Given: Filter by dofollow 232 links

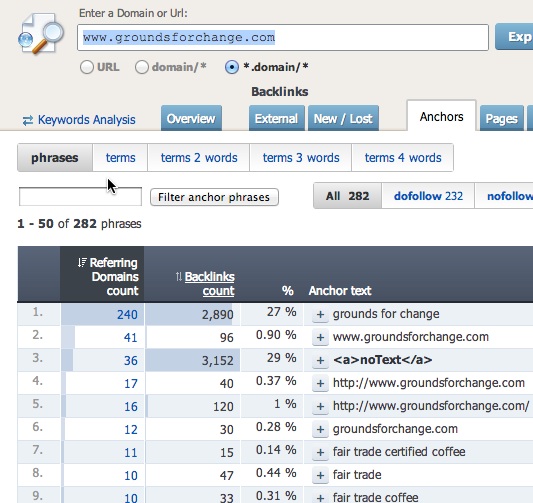Looking at the screenshot, I should coord(428,196).
